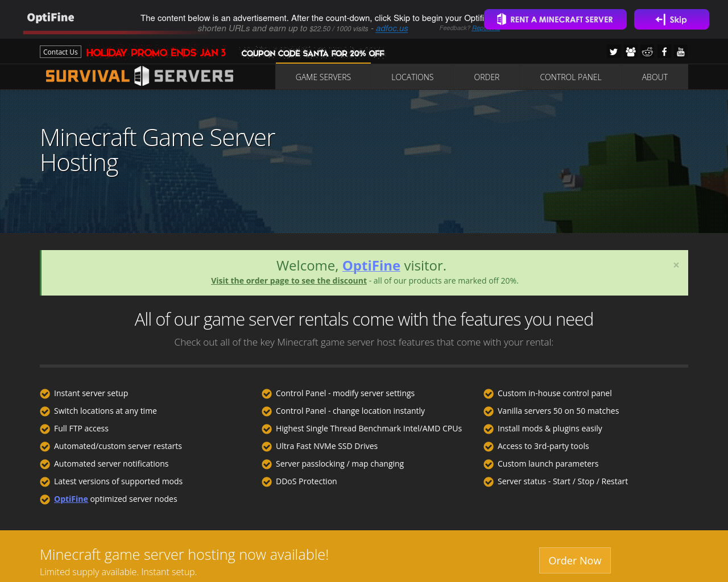The width and height of the screenshot is (728, 582).
Task: Click checkmark beside Server passlocking / map changing
Action: point(267,464)
